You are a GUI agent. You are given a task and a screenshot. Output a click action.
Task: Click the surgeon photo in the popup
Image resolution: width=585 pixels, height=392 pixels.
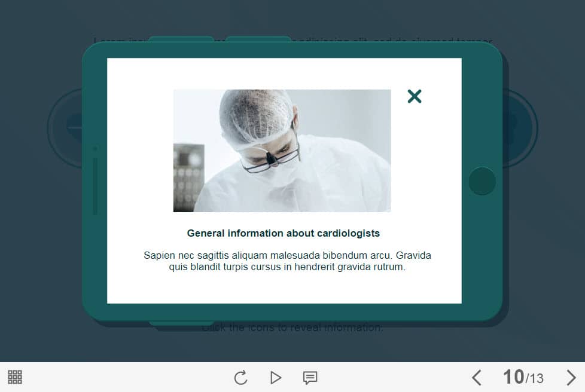(282, 151)
